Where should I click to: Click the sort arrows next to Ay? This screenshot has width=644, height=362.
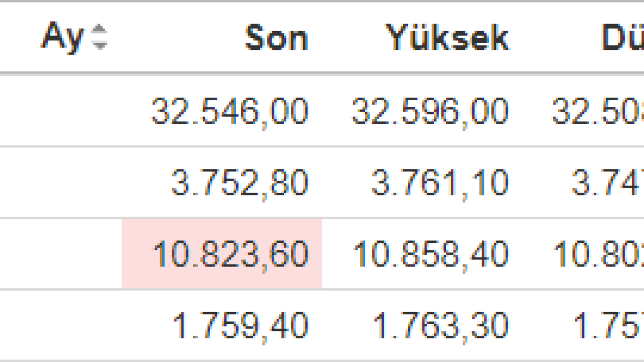point(99,38)
